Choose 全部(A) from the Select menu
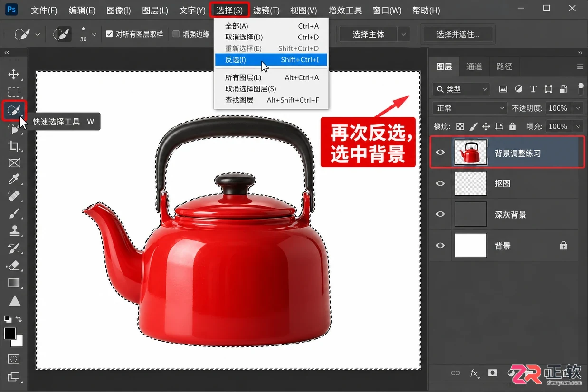This screenshot has height=392, width=588. pyautogui.click(x=271, y=26)
